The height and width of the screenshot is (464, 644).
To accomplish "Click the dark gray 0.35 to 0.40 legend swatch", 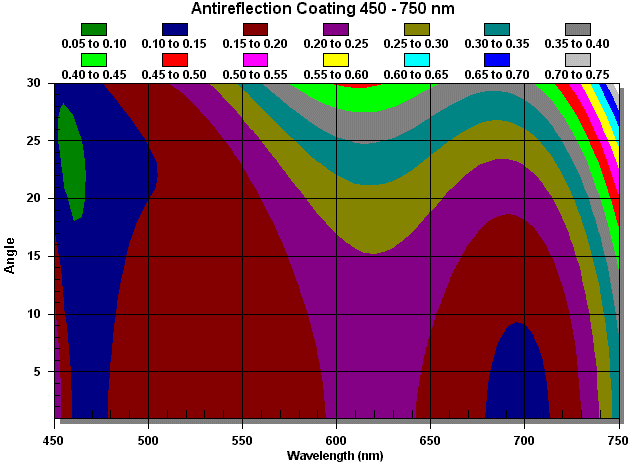I will (x=578, y=30).
